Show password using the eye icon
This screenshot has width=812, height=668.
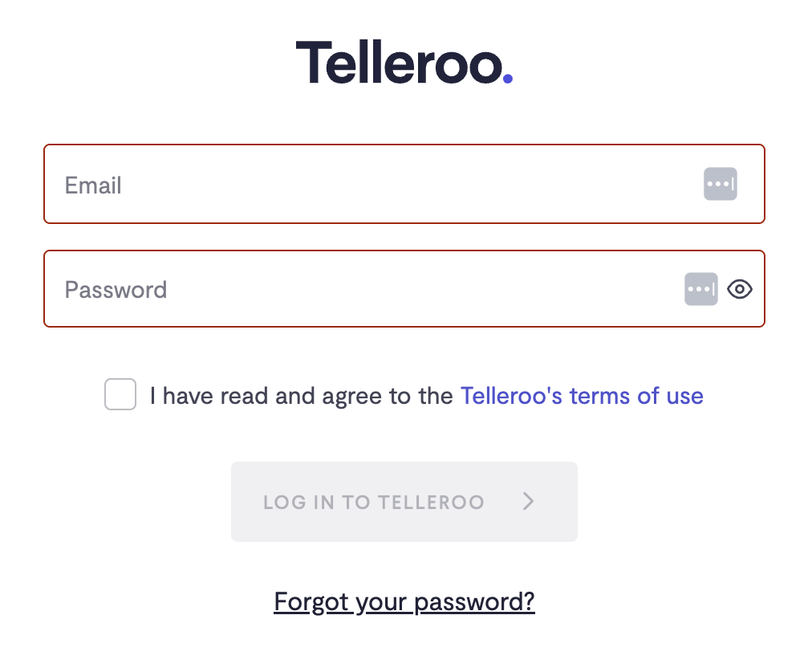(x=740, y=289)
